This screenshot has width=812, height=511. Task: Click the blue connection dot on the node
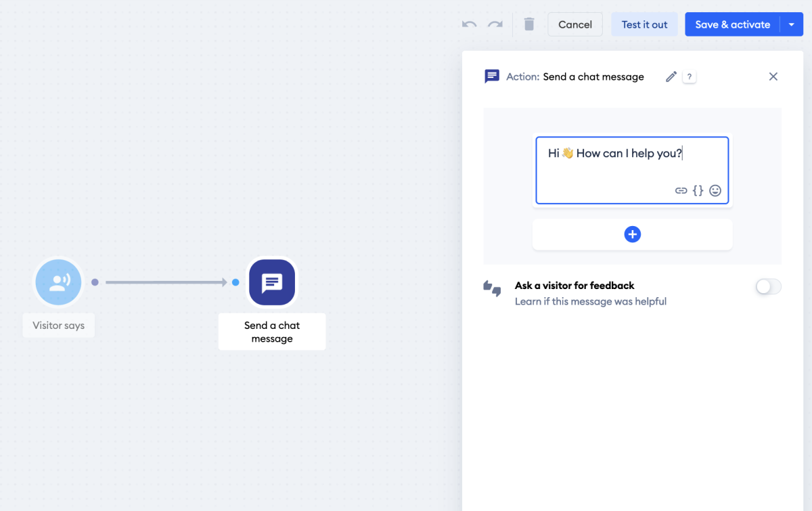coord(235,282)
